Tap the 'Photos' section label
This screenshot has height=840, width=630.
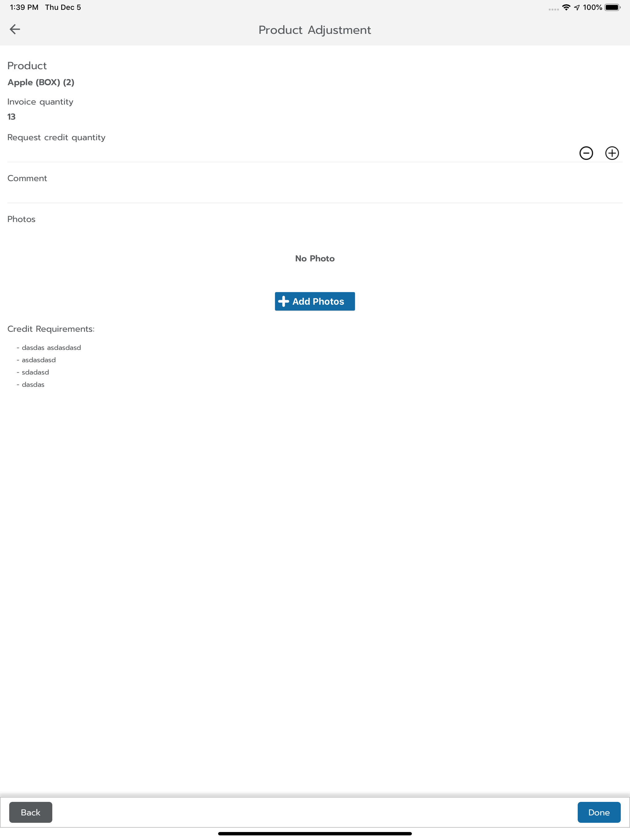pyautogui.click(x=21, y=219)
